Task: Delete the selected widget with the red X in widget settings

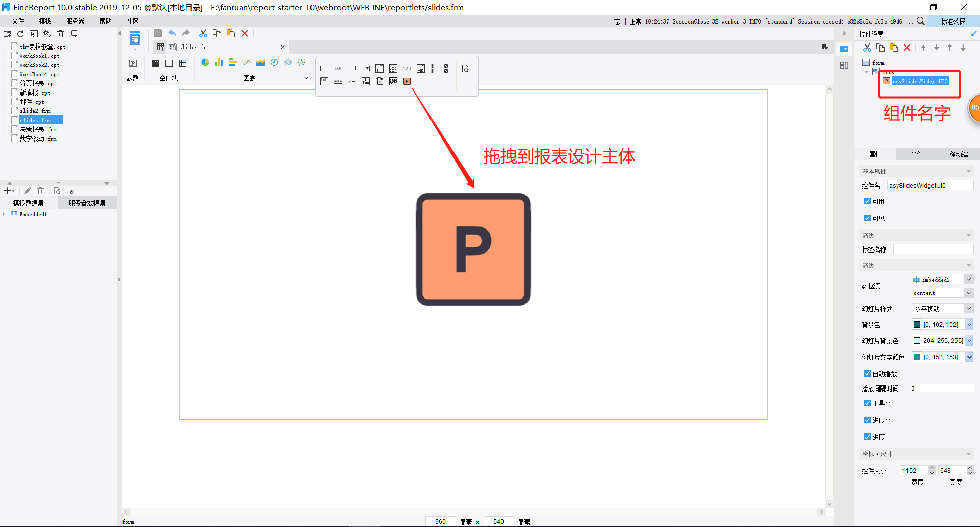Action: pyautogui.click(x=907, y=48)
